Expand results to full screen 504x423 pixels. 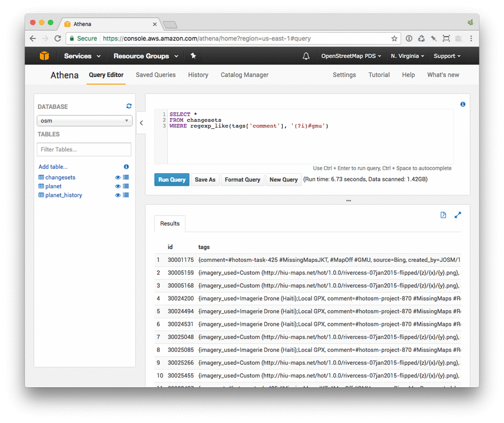(458, 215)
